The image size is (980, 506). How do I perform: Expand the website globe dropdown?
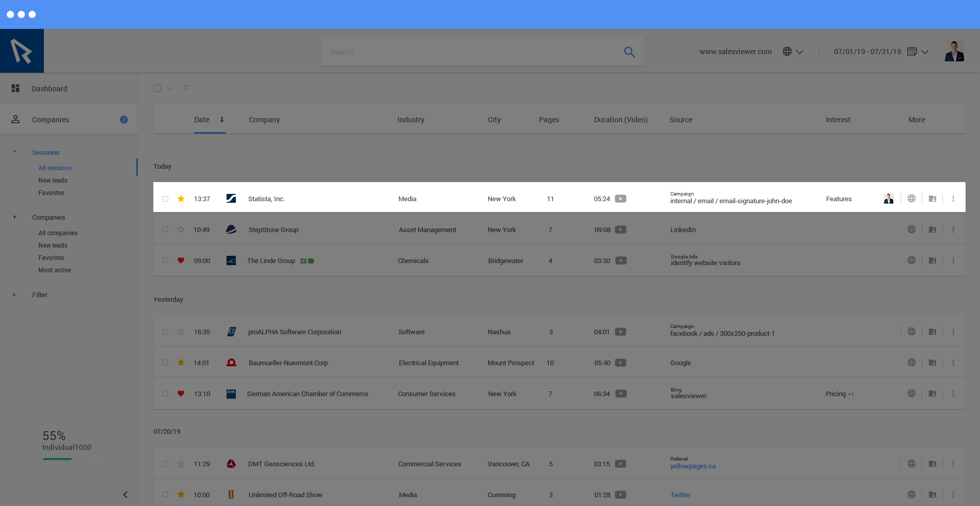793,52
